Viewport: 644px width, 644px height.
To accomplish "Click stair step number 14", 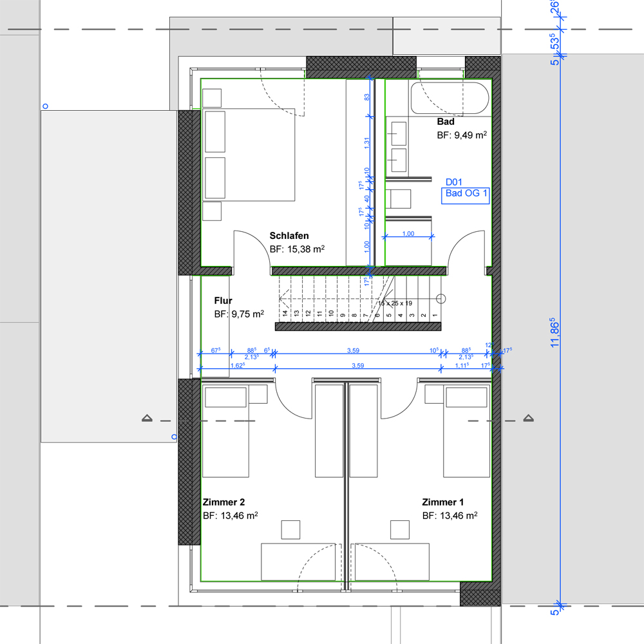I will (x=284, y=314).
